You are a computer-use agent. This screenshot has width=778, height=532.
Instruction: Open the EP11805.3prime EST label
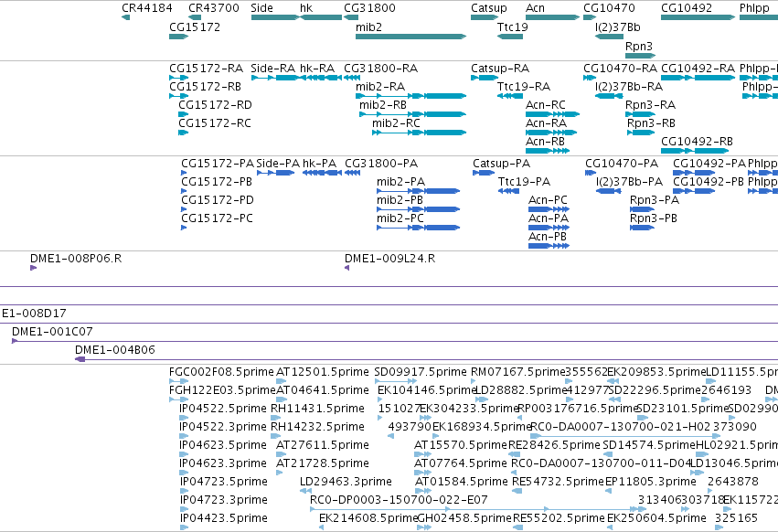(x=651, y=482)
